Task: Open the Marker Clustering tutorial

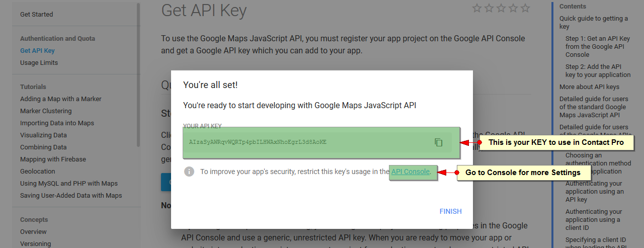Action: [46, 111]
